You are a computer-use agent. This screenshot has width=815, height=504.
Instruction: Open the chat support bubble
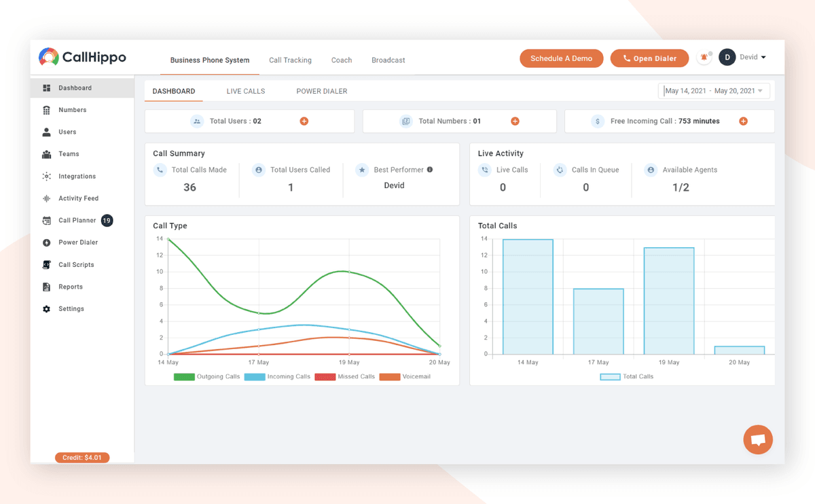[758, 439]
